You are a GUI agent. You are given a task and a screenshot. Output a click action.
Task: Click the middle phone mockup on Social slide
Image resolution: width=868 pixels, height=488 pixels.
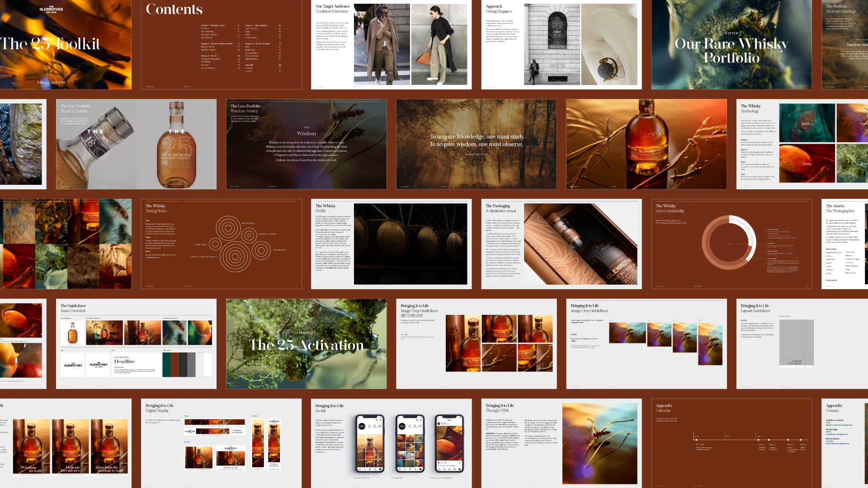coord(410,444)
